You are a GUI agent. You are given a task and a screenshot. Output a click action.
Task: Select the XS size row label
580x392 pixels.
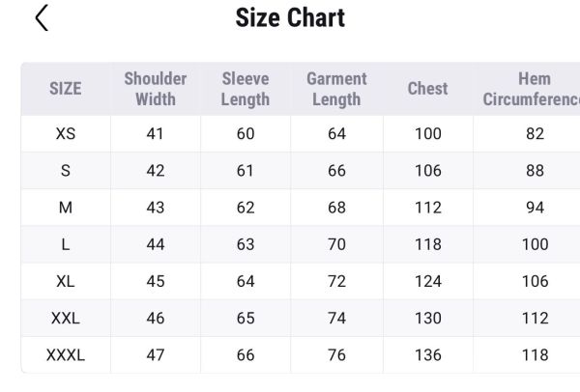[66, 133]
